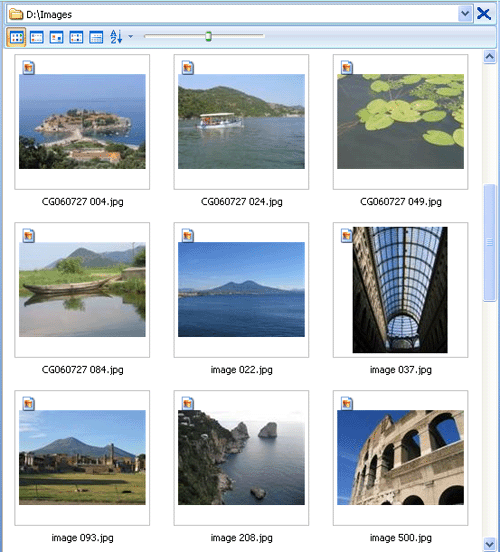The image size is (500, 552).
Task: Click file icon on image 500.jpg
Action: pyautogui.click(x=347, y=403)
